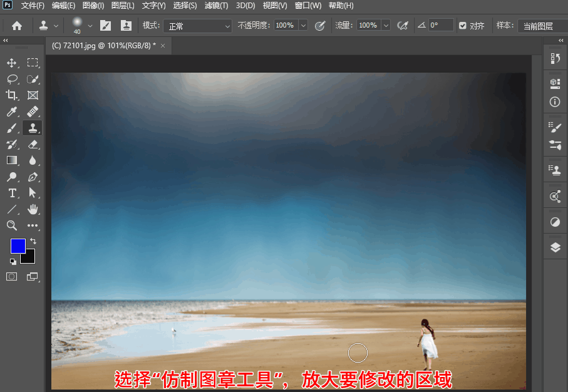Swap foreground and background colors
Screen dimensions: 568x392
[x=33, y=241]
